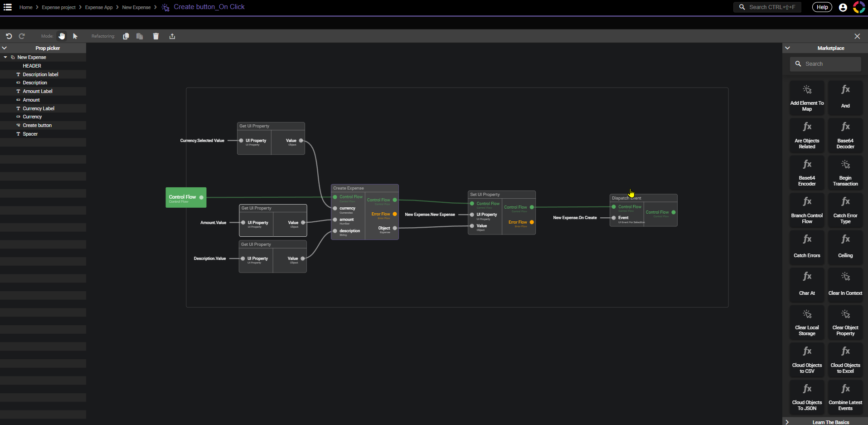Select the hand pan mode icon
Screen dimensions: 868x425
click(62, 36)
